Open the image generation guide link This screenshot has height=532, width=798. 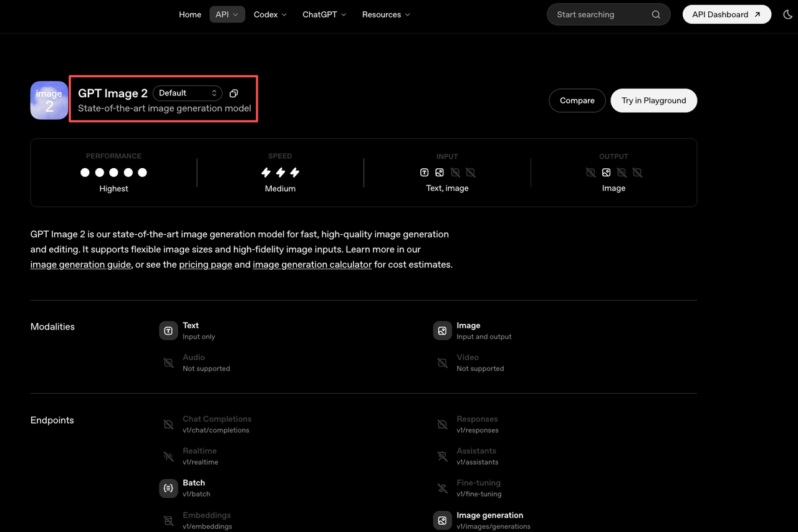[81, 265]
